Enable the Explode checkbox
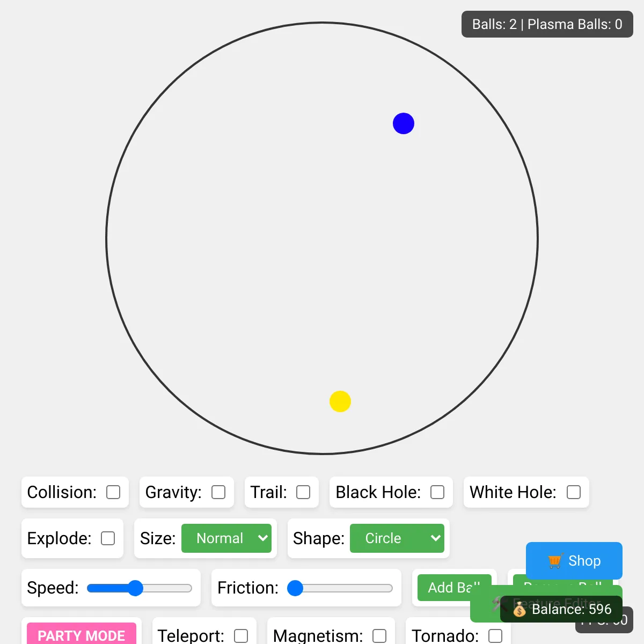Image resolution: width=644 pixels, height=644 pixels. (108, 538)
